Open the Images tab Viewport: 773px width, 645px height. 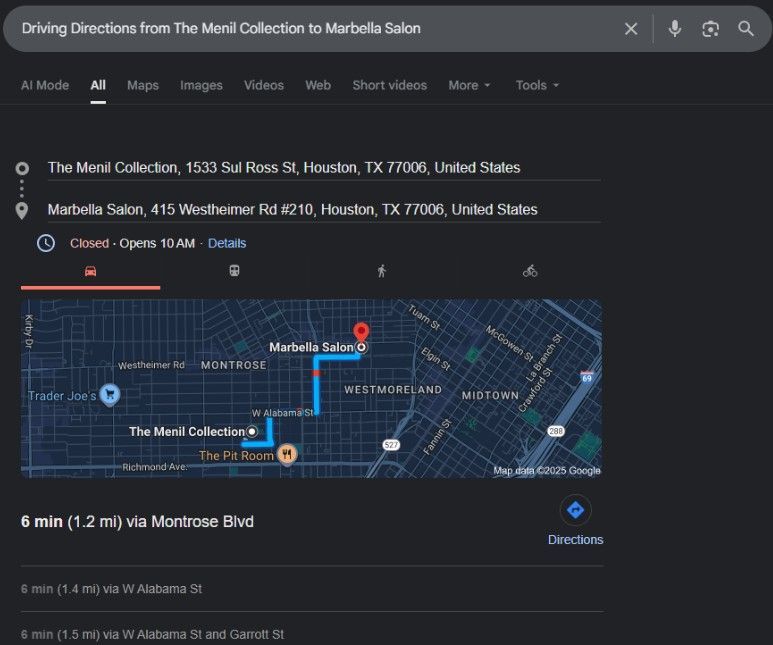point(201,85)
